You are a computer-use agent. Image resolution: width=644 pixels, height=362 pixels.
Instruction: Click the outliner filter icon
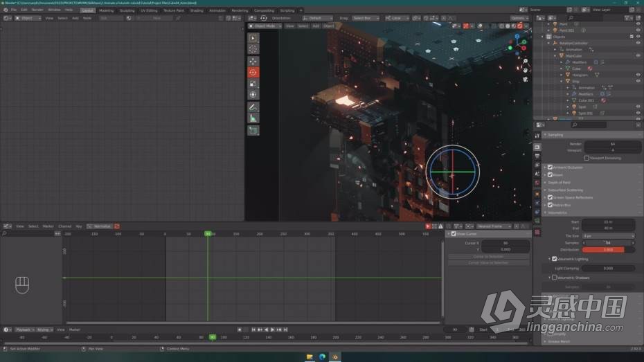629,18
